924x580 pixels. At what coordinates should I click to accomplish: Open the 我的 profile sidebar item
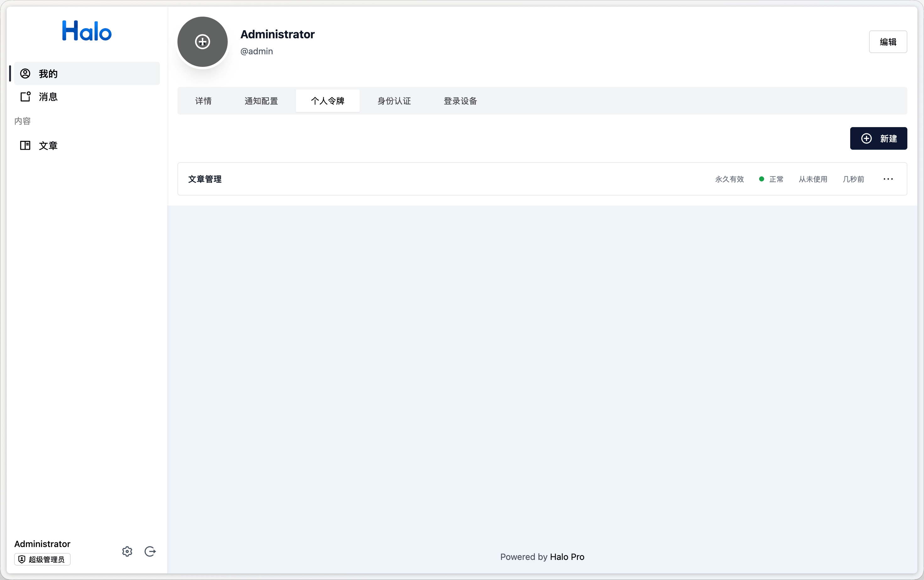(x=87, y=74)
